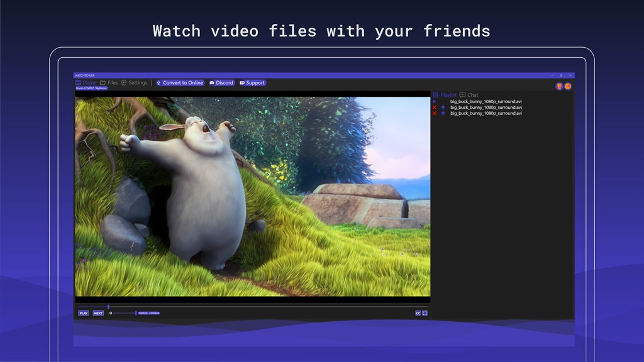
Task: Switch to the Chat tab
Action: point(469,95)
